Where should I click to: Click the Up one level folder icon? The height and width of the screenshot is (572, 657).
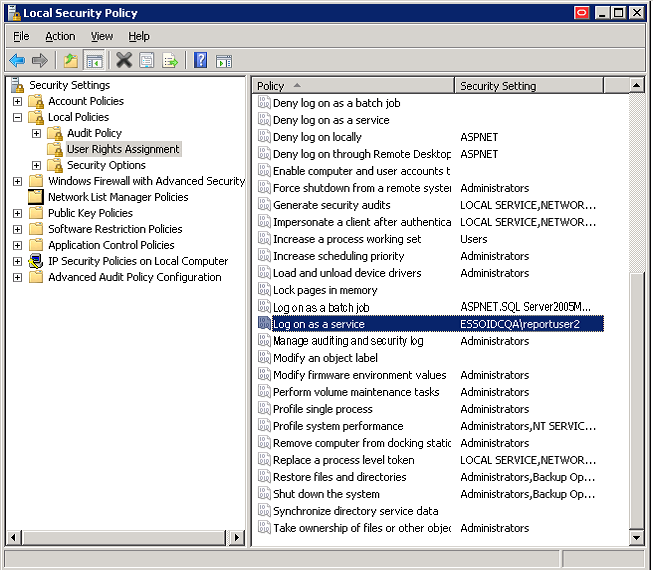click(71, 61)
